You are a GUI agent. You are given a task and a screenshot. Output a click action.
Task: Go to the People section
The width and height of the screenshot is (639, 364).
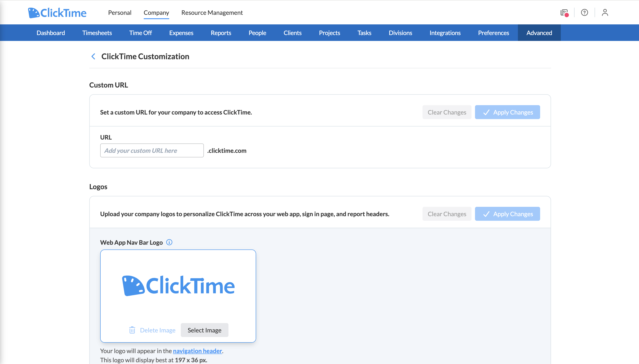coord(257,33)
